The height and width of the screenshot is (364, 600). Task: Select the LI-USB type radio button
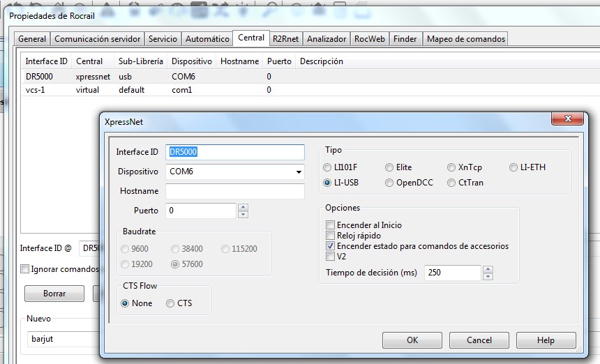pyautogui.click(x=327, y=183)
